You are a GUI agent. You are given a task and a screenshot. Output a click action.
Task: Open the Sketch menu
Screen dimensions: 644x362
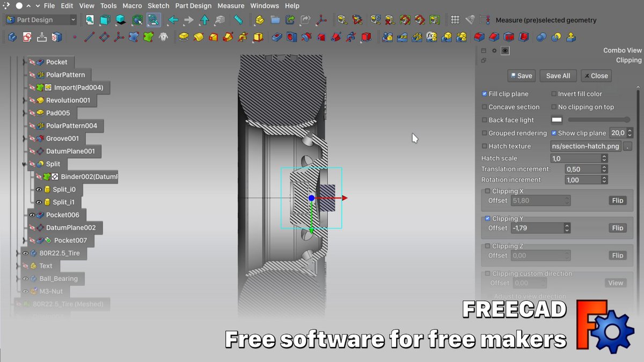click(x=158, y=6)
